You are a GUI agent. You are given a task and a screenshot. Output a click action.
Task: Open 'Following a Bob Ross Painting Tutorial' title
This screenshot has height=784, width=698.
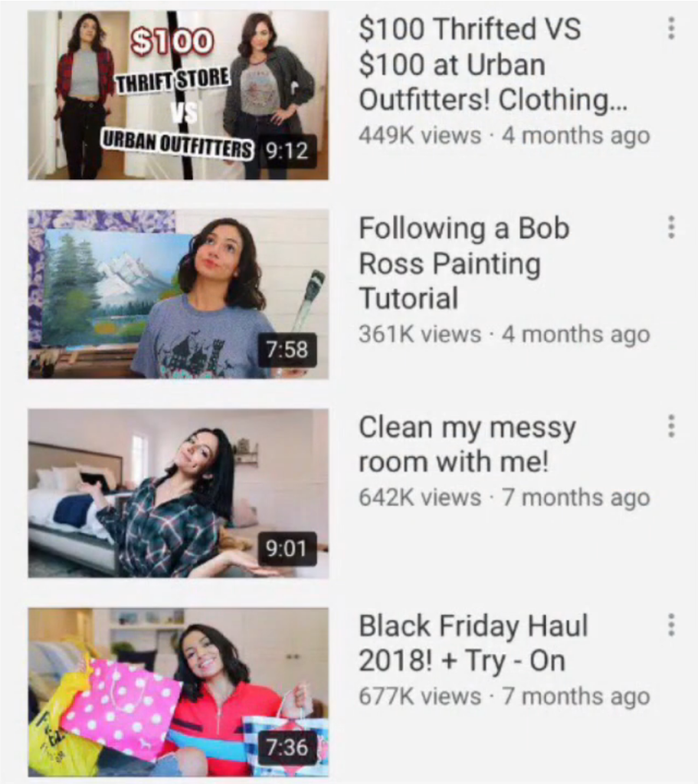464,263
